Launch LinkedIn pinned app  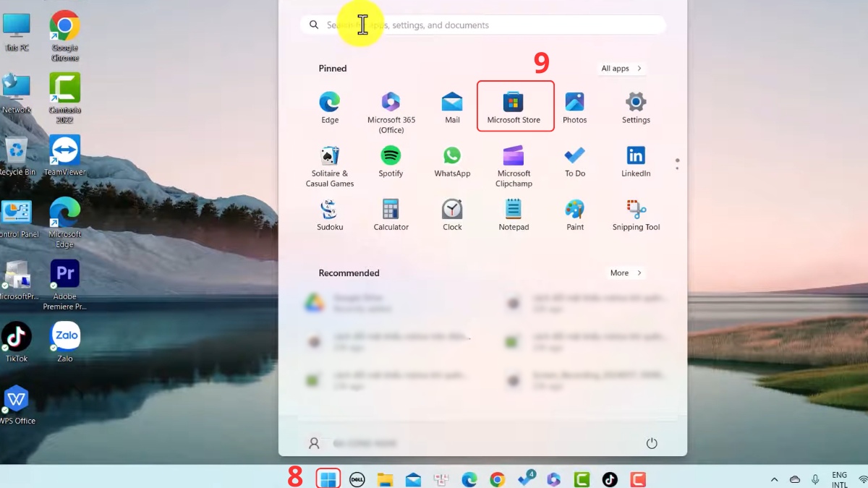click(636, 162)
